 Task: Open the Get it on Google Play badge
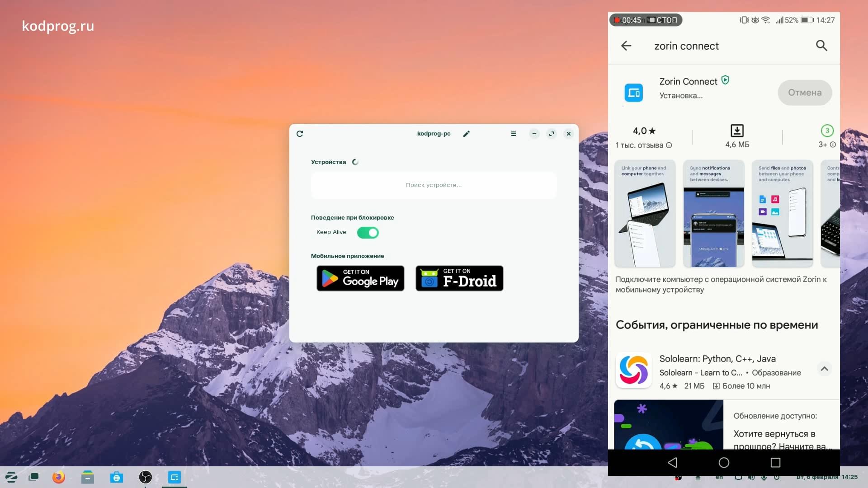coord(360,278)
